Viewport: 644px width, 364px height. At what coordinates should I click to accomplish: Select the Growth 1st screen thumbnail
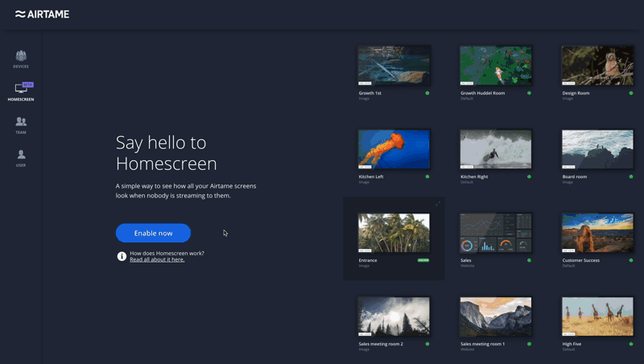(394, 65)
